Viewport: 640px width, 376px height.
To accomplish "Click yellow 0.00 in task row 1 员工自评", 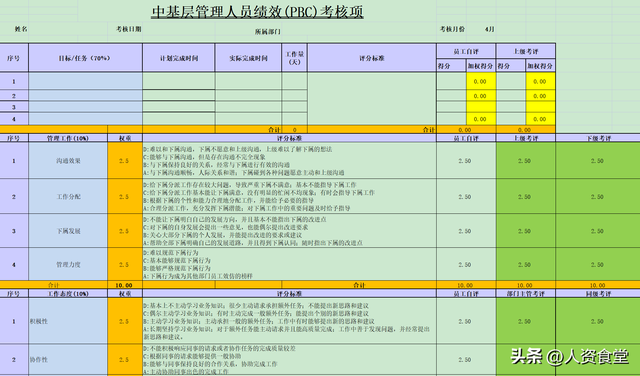I will tap(481, 81).
